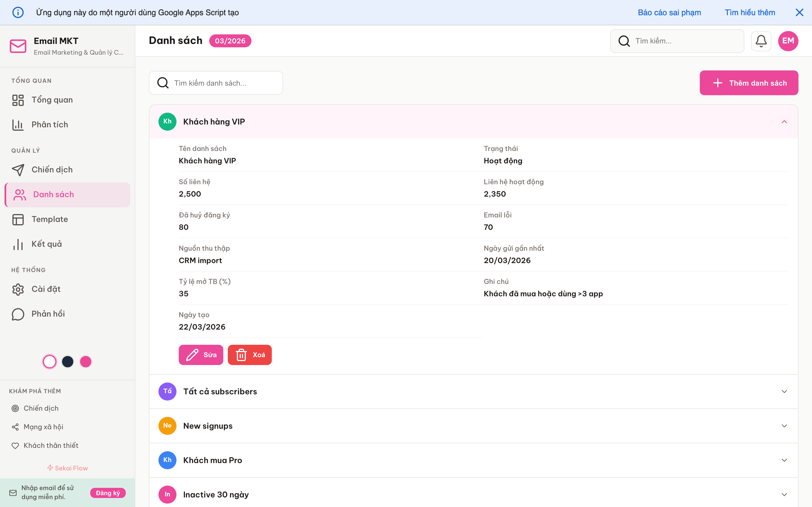Image resolution: width=812 pixels, height=507 pixels.
Task: Switch to Danh sách in the sidebar
Action: click(53, 194)
